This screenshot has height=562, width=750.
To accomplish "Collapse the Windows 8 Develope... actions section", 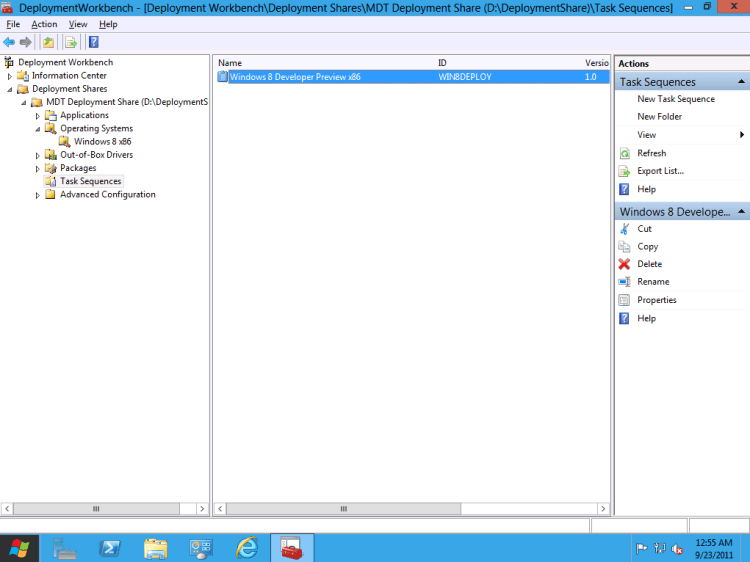I will click(x=741, y=211).
